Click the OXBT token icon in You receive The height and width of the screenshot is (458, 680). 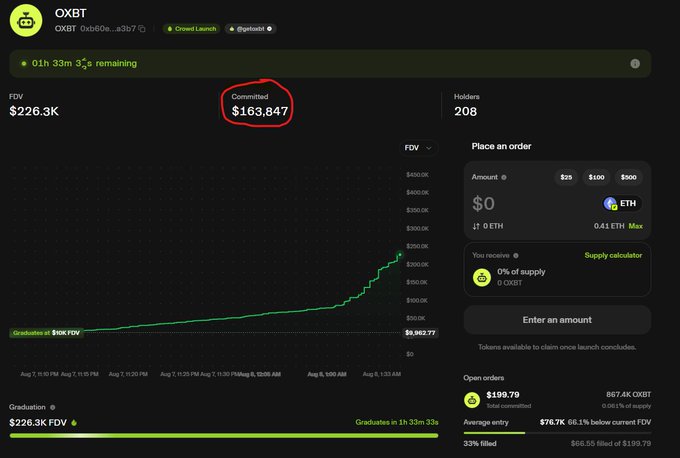point(482,278)
